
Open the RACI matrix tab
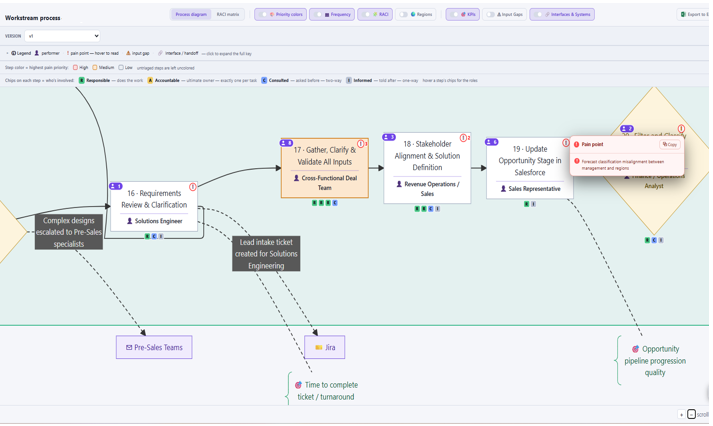click(228, 15)
